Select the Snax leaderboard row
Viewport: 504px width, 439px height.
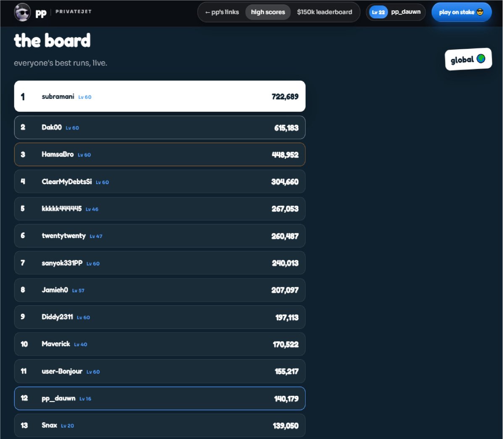[x=160, y=426]
